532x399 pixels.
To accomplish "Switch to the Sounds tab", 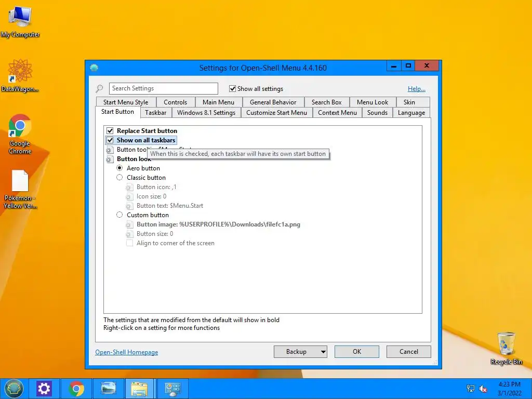I will [x=377, y=113].
